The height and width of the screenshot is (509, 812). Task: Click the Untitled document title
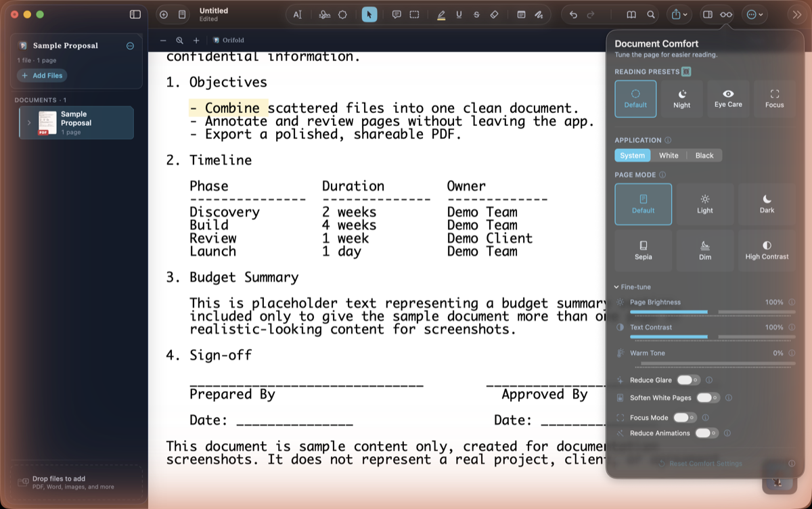[x=214, y=11]
